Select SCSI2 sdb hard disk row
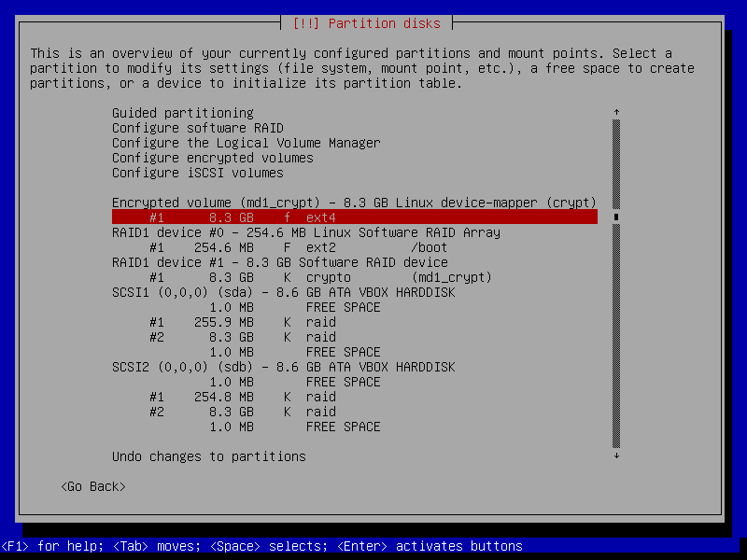This screenshot has width=747, height=560. tap(283, 367)
